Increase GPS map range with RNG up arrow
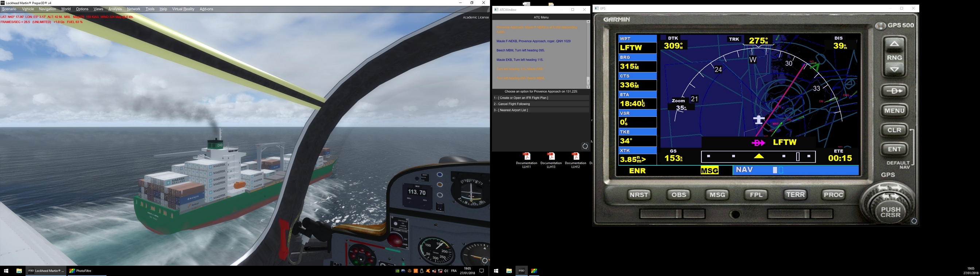The height and width of the screenshot is (276, 980). (x=894, y=44)
